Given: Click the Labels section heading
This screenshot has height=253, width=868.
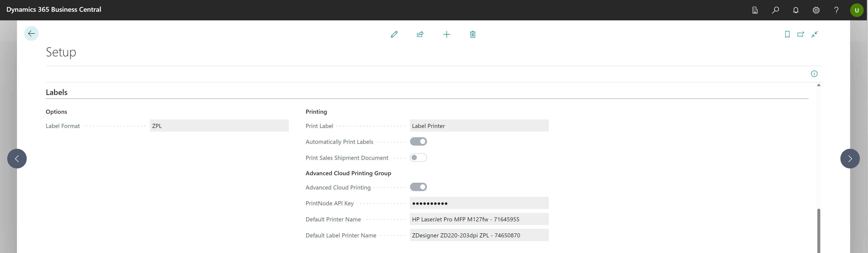Looking at the screenshot, I should click(57, 92).
